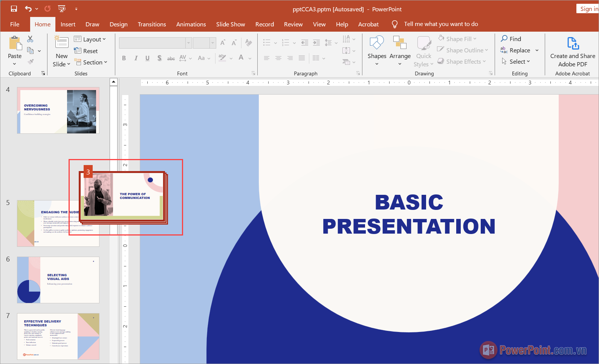Click Tell me what you want to do field
599x364 pixels.
[x=441, y=24]
